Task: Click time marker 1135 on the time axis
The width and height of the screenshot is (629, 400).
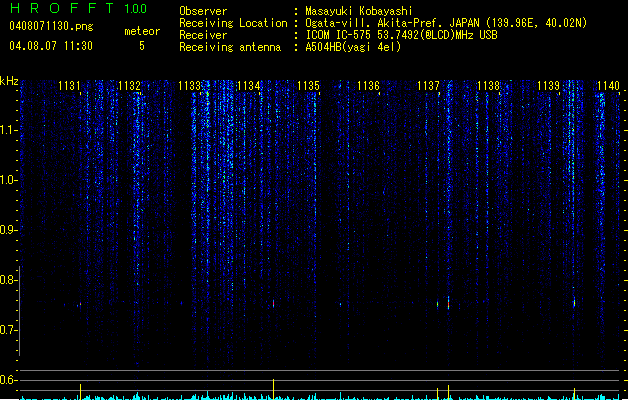Action: 308,86
